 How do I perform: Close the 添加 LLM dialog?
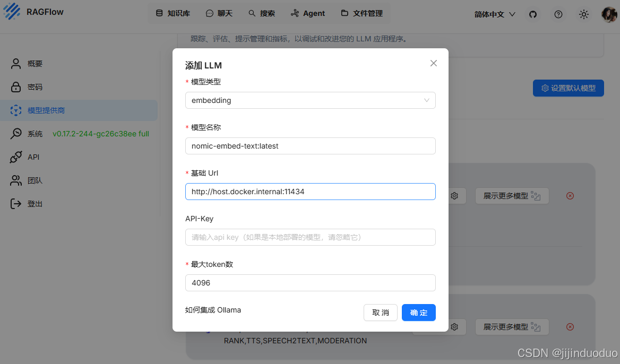(433, 63)
